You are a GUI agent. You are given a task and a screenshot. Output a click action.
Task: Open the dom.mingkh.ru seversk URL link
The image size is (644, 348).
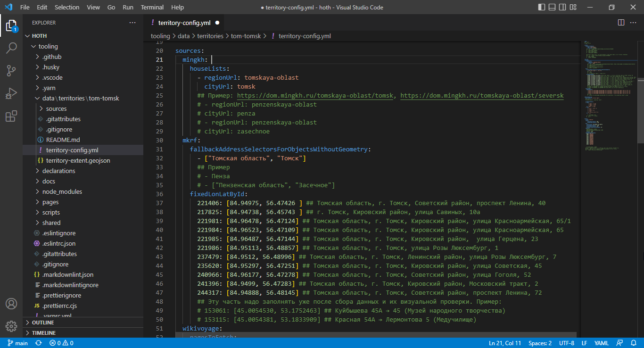tap(482, 95)
